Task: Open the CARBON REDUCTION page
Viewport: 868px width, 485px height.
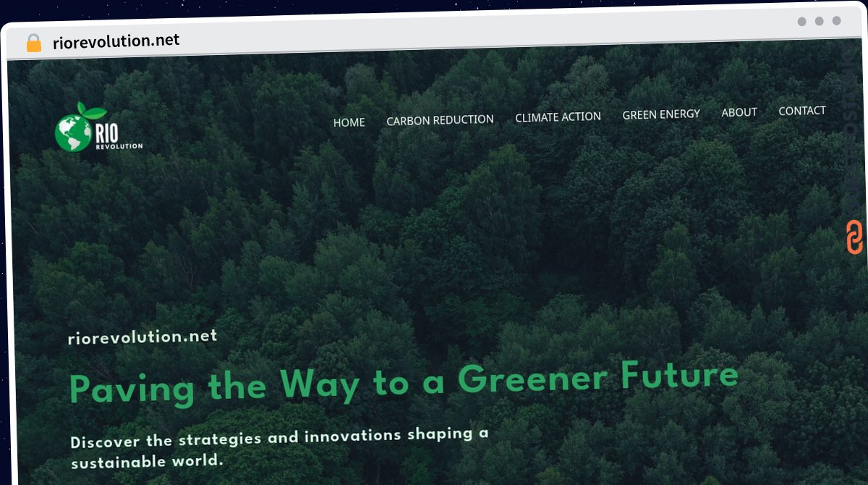Action: (440, 120)
